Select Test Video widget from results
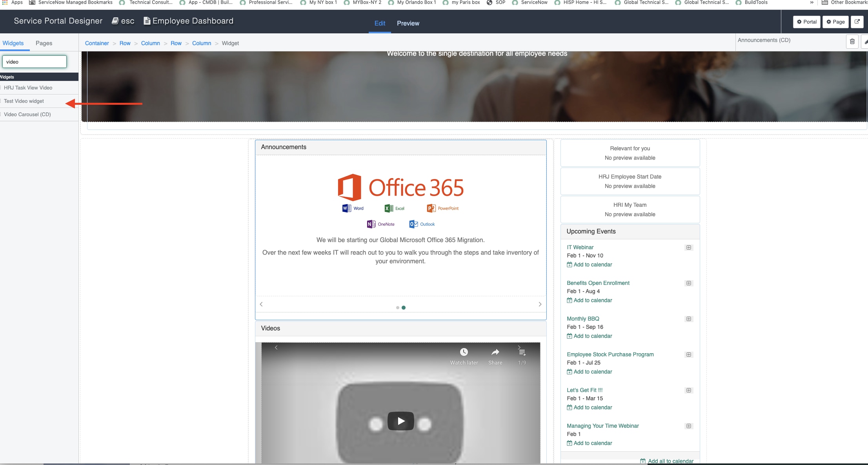This screenshot has width=868, height=465. 24,101
